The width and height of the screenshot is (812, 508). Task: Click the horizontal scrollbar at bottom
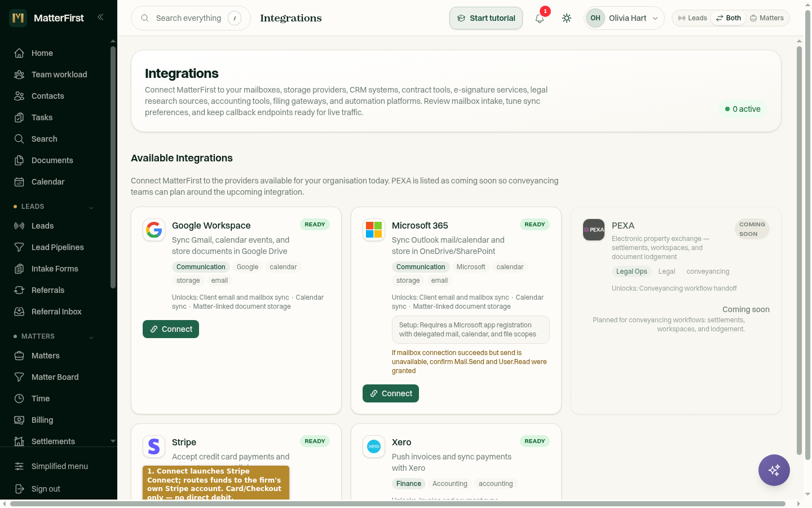398,503
